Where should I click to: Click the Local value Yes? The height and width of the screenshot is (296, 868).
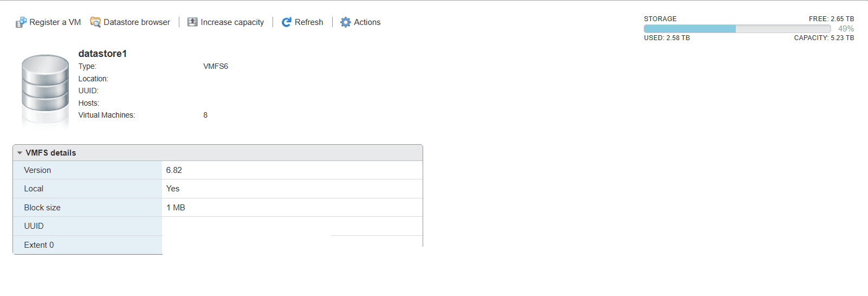173,189
